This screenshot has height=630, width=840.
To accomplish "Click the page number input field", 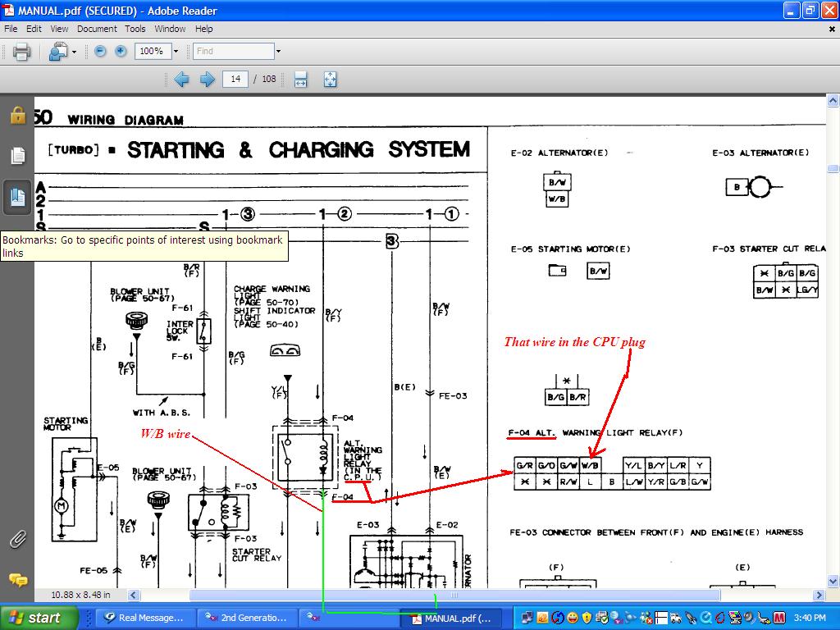I will click(235, 80).
